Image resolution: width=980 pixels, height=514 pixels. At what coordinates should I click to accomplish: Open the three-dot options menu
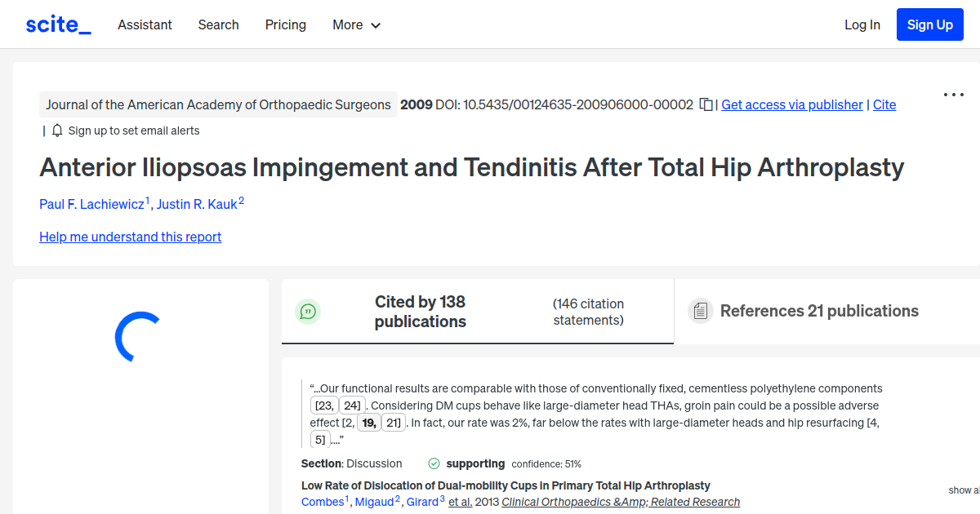pos(953,95)
